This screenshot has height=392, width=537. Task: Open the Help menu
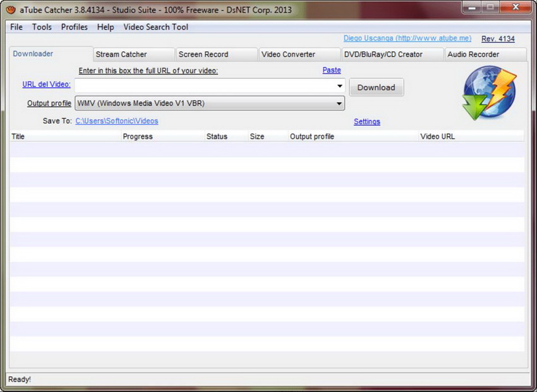pos(105,27)
